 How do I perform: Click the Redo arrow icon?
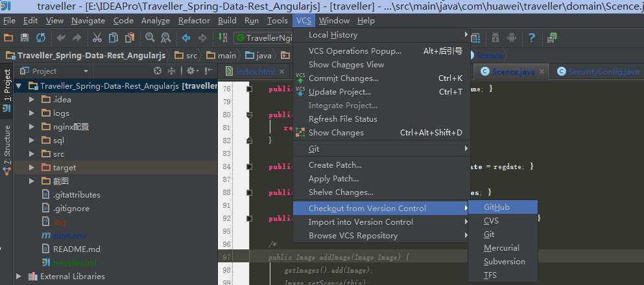tap(77, 38)
